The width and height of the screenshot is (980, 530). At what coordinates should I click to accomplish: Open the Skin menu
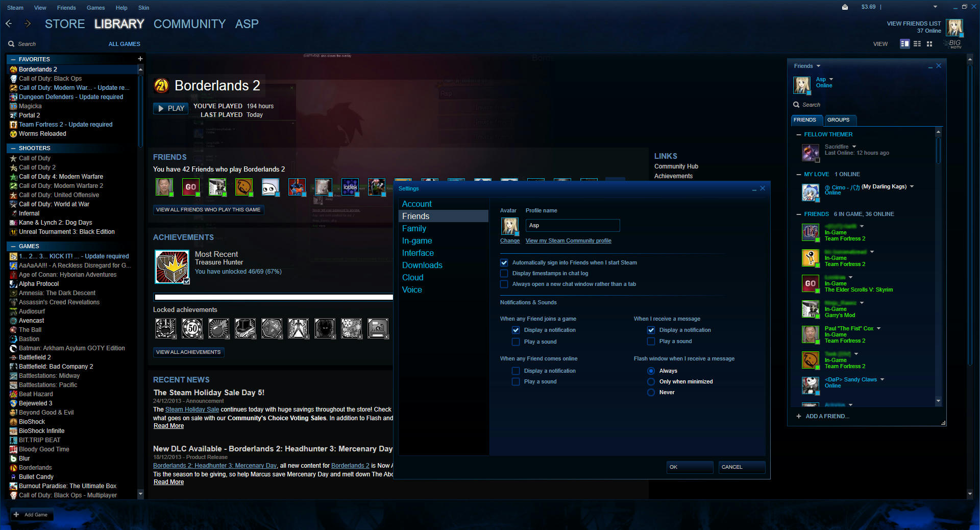144,8
